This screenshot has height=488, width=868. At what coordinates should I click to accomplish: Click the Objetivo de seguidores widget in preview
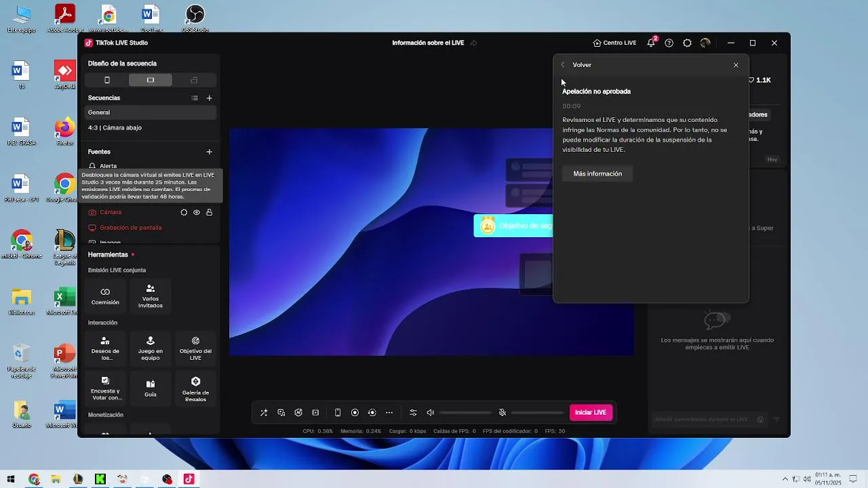[513, 226]
